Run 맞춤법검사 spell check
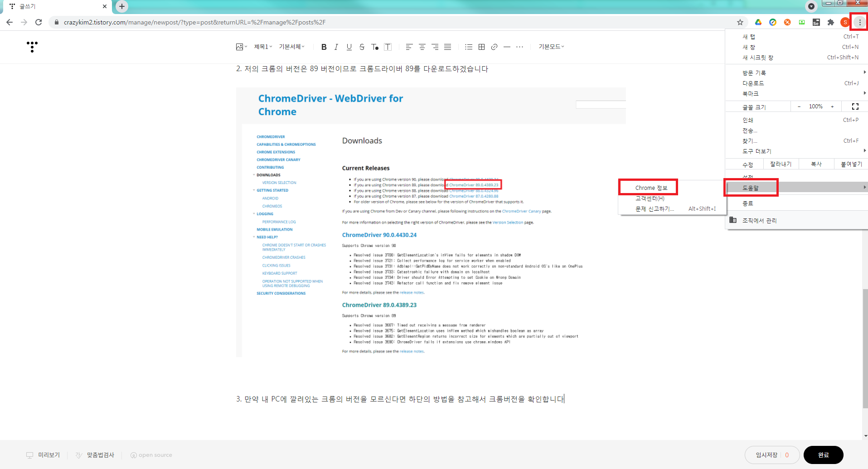The width and height of the screenshot is (868, 469). 95,455
